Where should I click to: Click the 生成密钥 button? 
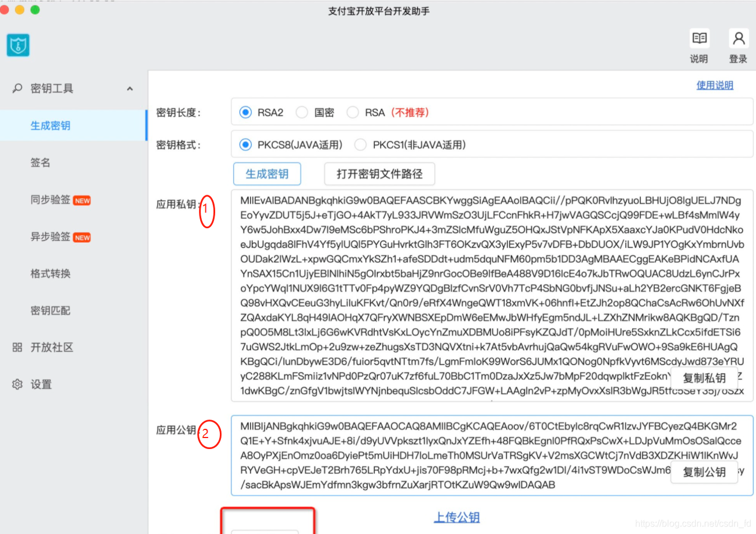[x=267, y=173]
